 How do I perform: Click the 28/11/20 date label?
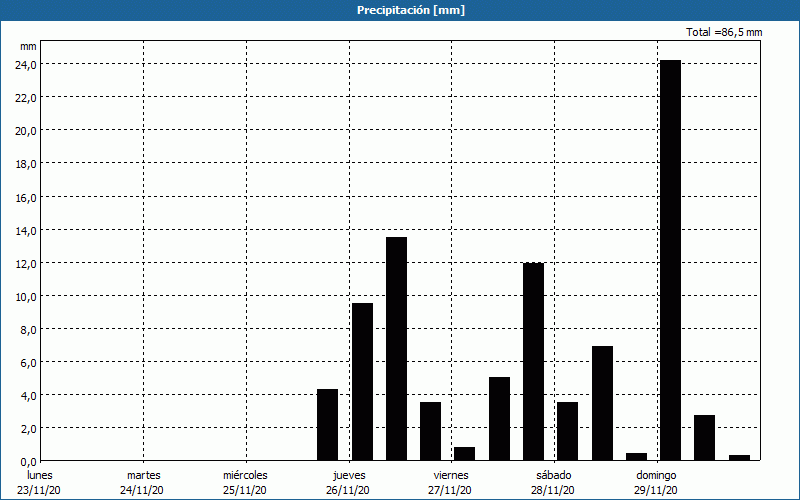tap(553, 491)
